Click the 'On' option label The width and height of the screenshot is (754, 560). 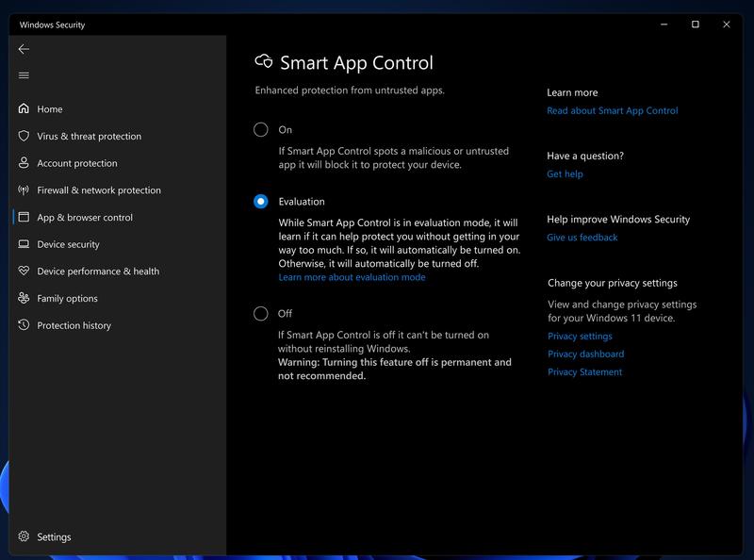tap(285, 130)
